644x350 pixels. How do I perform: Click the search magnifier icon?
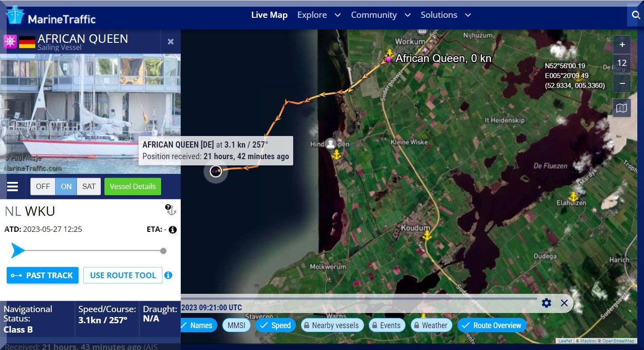pos(636,15)
